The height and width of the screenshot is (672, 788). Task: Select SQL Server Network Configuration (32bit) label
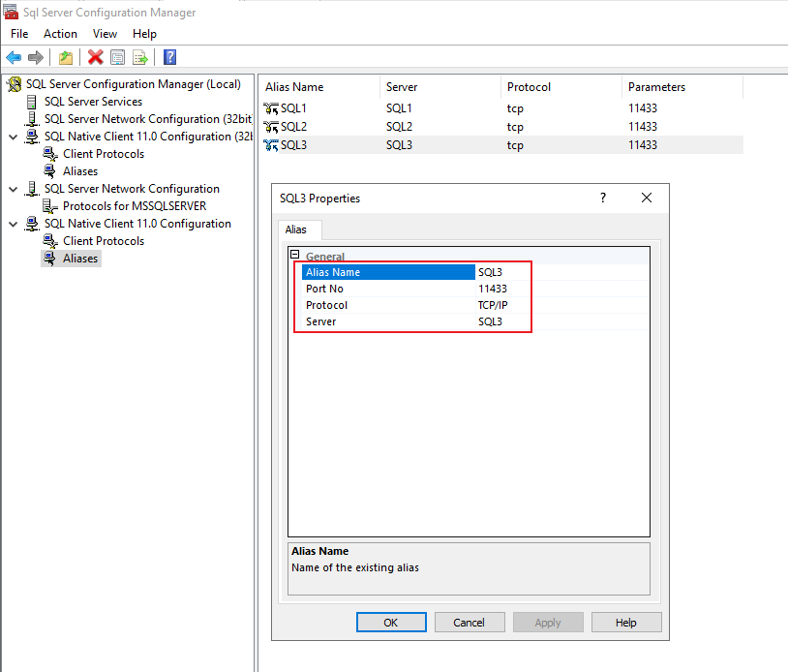coord(148,119)
